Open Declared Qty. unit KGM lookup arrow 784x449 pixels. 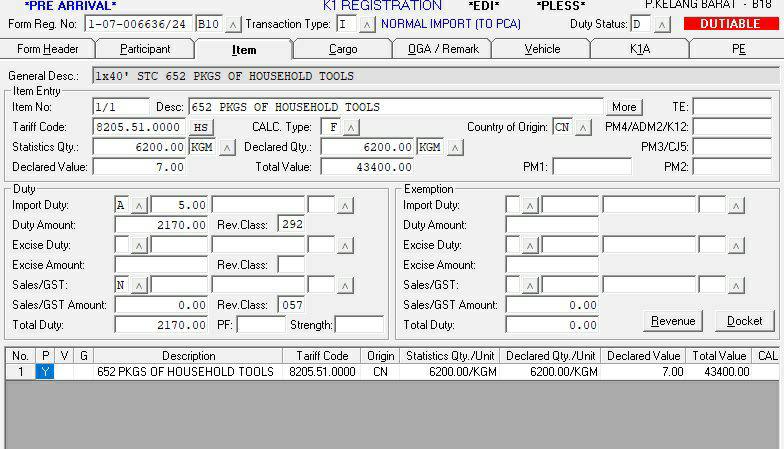pyautogui.click(x=455, y=147)
